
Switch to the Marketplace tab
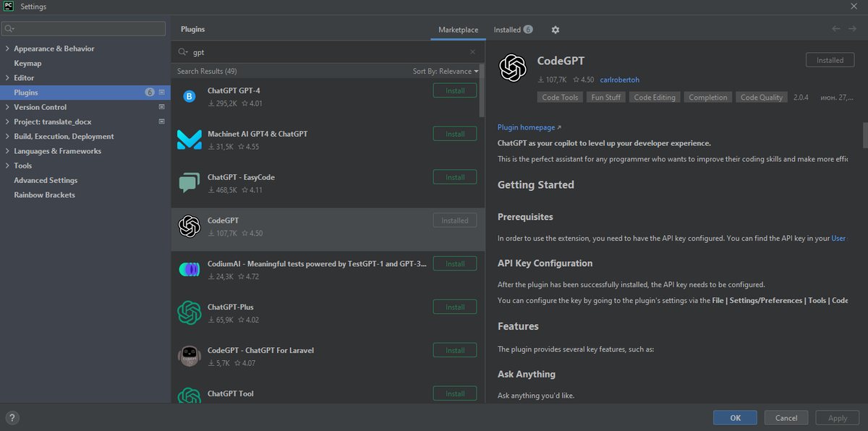click(x=458, y=30)
